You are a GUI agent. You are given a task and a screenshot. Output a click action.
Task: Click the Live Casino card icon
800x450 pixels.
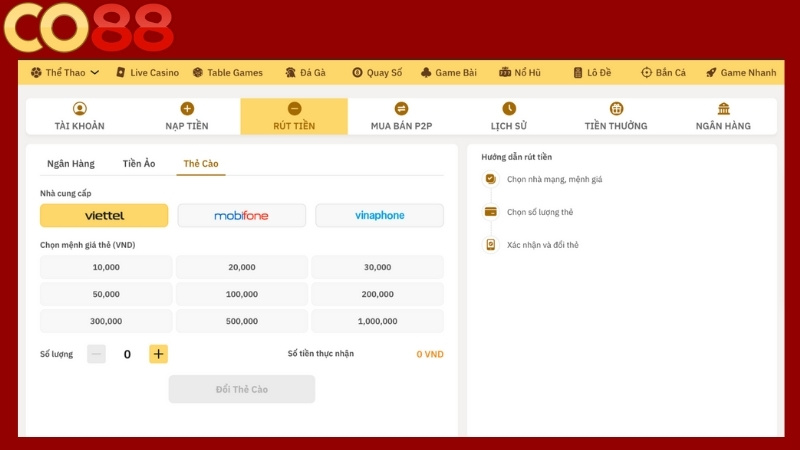[121, 72]
